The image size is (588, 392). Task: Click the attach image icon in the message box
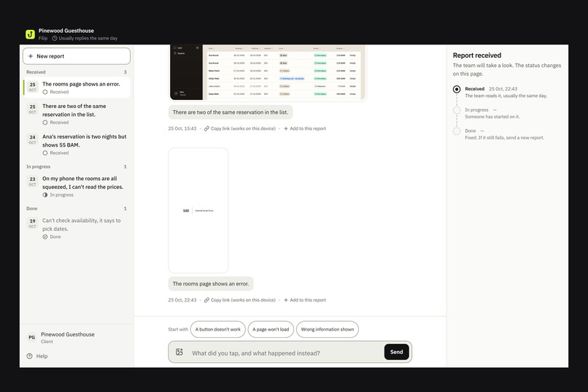coord(179,352)
